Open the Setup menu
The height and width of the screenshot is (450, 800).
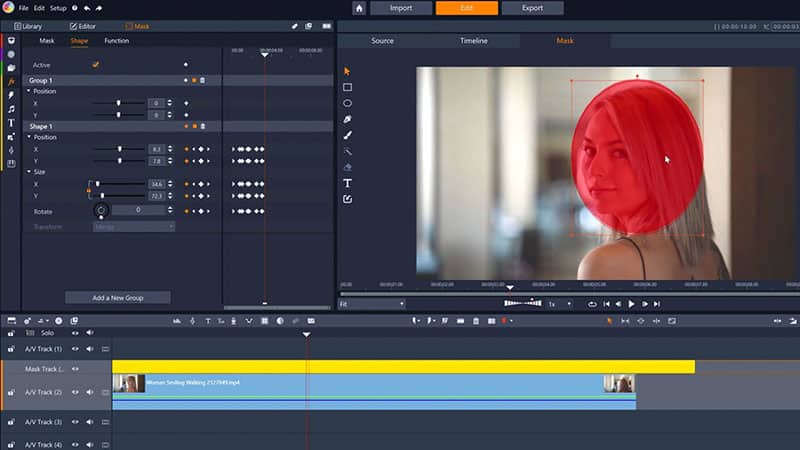click(58, 8)
